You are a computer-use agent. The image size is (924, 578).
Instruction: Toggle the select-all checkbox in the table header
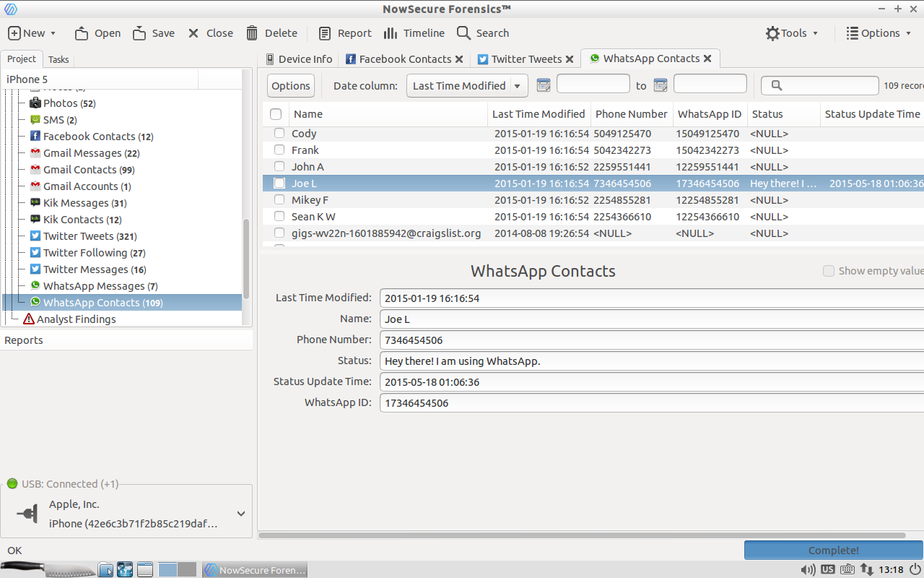276,113
